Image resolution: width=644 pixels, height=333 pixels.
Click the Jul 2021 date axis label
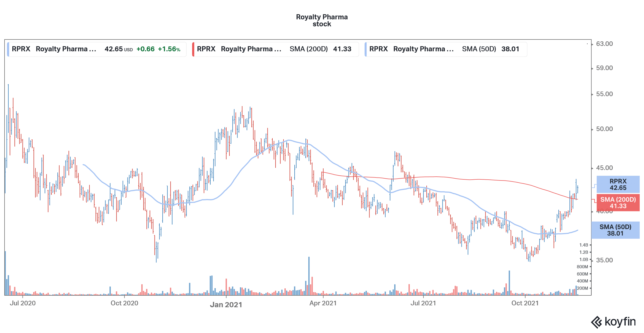click(x=423, y=303)
